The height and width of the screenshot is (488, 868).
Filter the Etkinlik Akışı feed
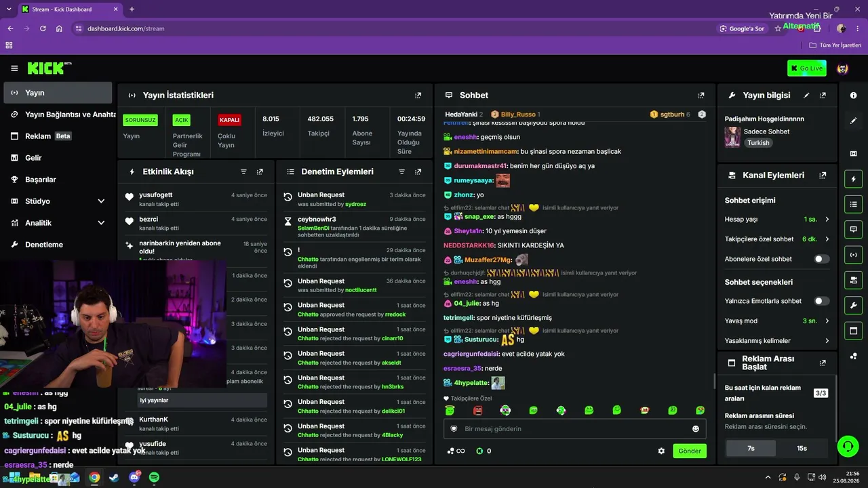[243, 172]
